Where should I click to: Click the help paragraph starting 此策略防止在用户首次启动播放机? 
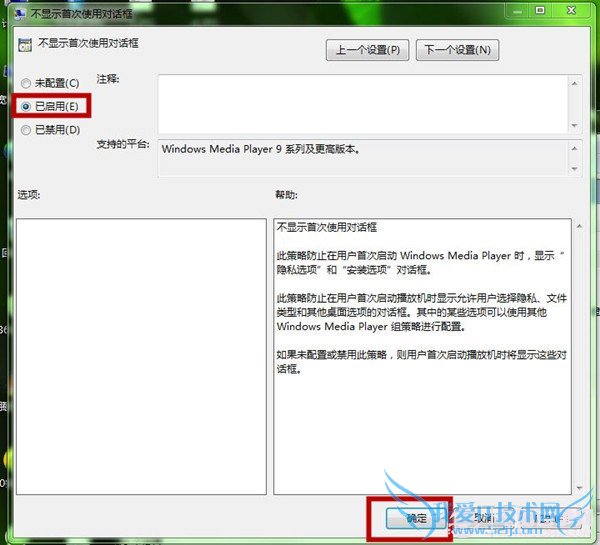tap(422, 312)
